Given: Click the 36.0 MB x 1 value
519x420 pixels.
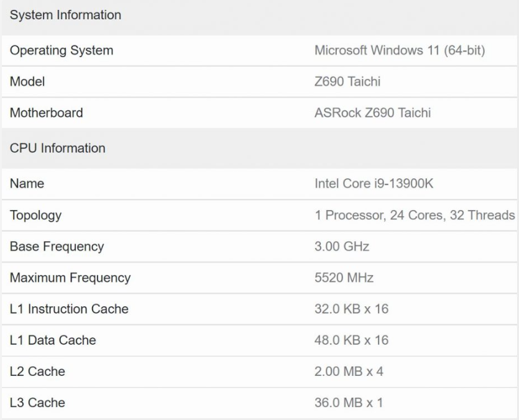Looking at the screenshot, I should pyautogui.click(x=349, y=403).
